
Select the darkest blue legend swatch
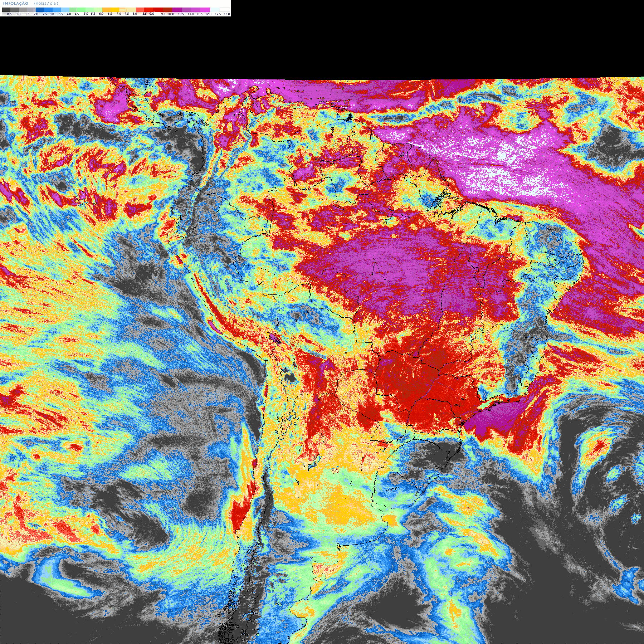(40, 10)
